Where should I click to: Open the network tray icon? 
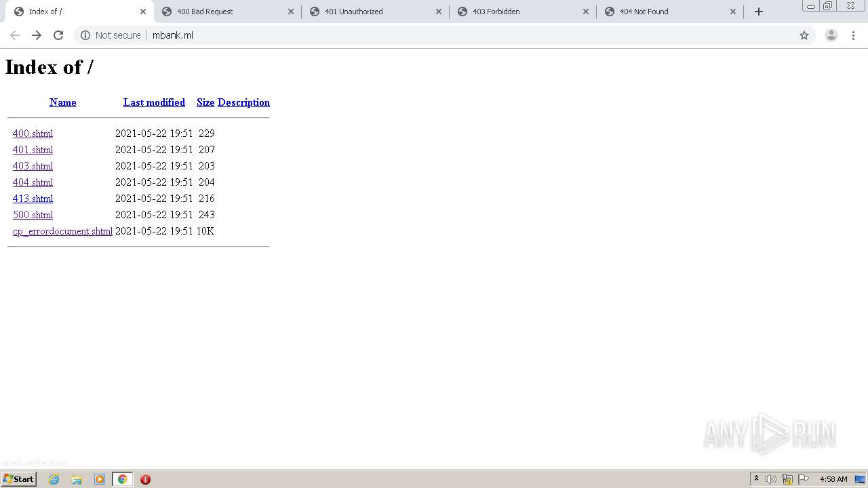(x=787, y=479)
